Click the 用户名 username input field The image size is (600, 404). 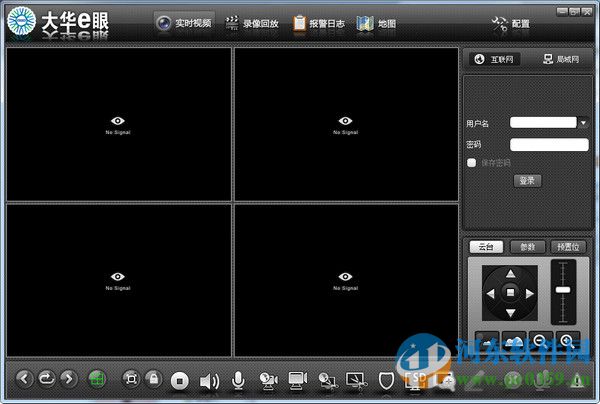543,123
